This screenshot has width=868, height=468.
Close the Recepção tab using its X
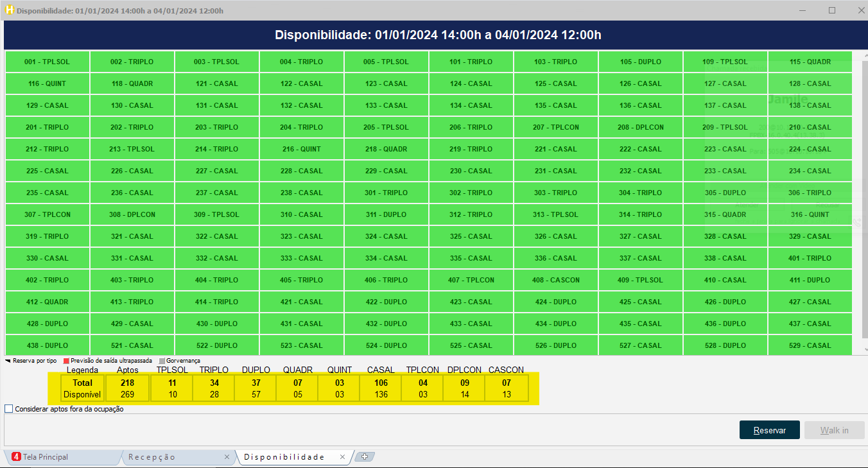pos(227,457)
